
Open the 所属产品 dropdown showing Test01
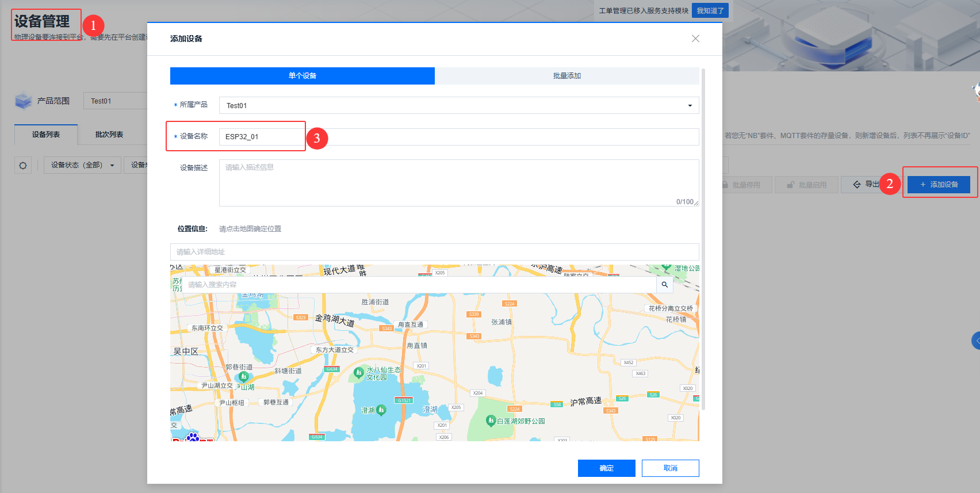pyautogui.click(x=459, y=105)
